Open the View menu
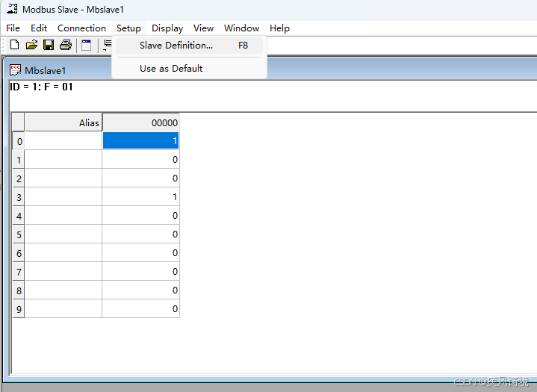The height and width of the screenshot is (392, 537). pos(203,28)
